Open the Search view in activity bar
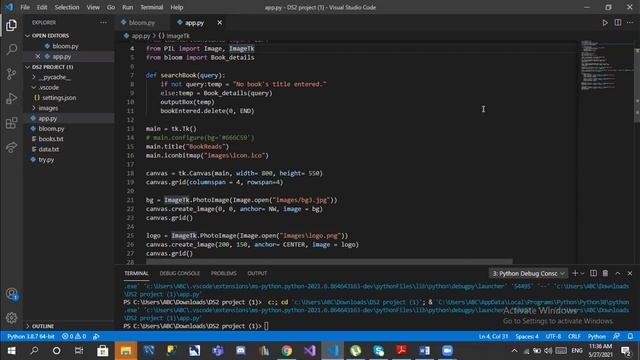Screen dimensions: 640x360 coord(11,49)
